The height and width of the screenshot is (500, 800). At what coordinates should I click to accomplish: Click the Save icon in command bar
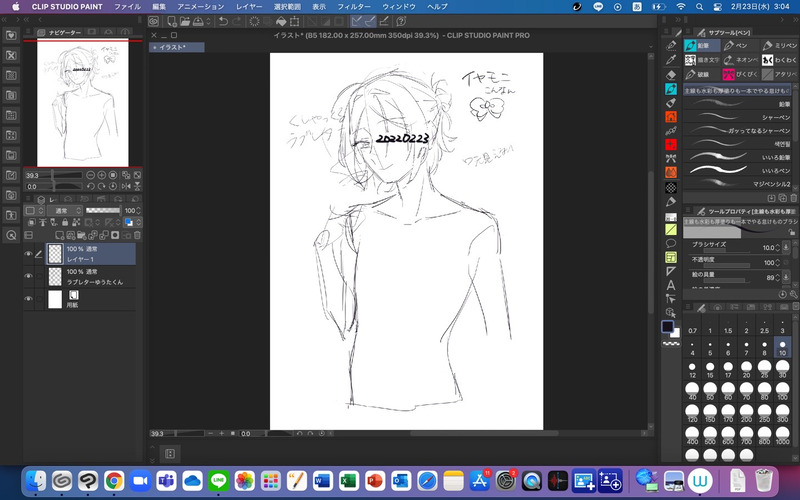tap(197, 21)
